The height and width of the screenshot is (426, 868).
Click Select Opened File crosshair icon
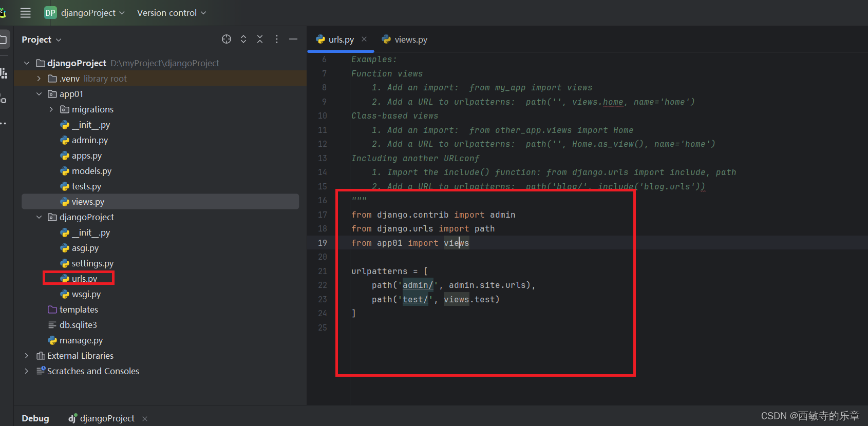(227, 39)
